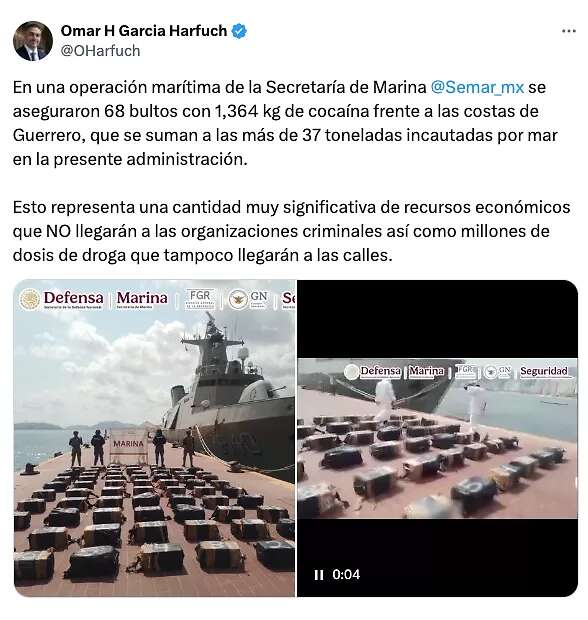Click the first paragraph of the tweet

(285, 123)
